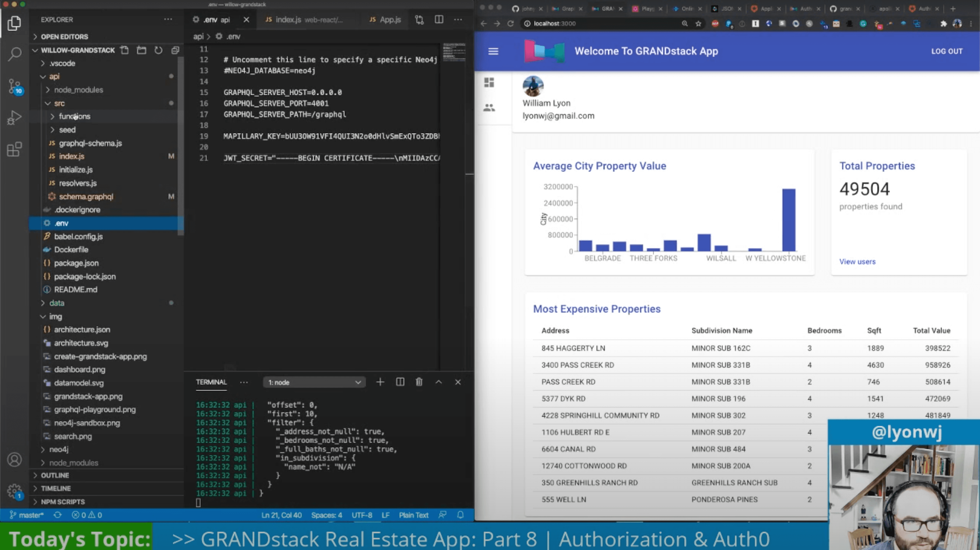
Task: Refresh the Explorer file tree
Action: [158, 50]
